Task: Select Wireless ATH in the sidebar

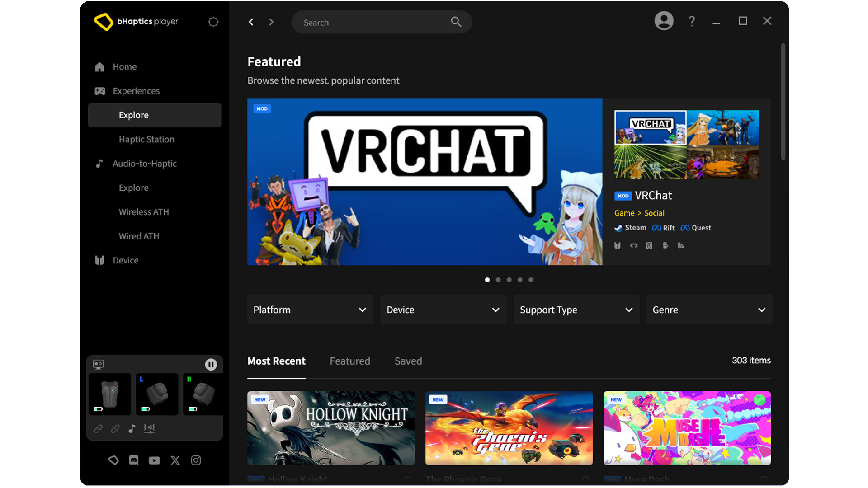Action: (x=144, y=212)
